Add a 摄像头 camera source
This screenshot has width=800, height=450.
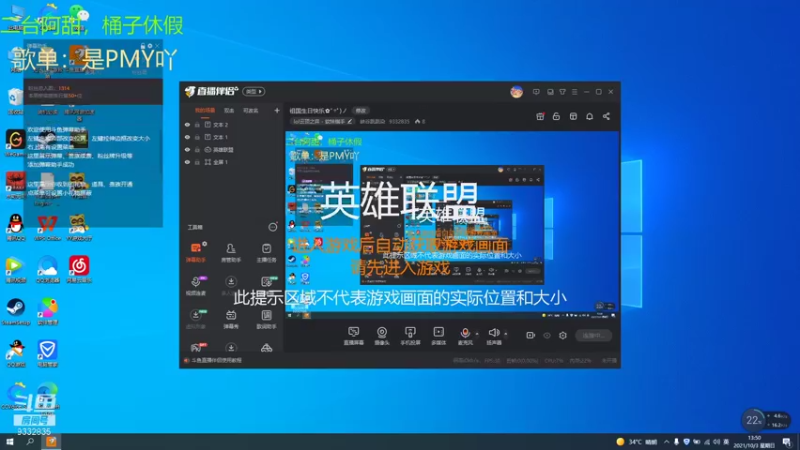click(382, 336)
